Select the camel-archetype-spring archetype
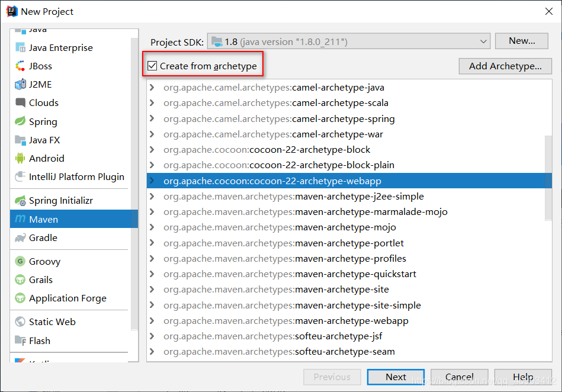The height and width of the screenshot is (392, 562). coord(278,118)
